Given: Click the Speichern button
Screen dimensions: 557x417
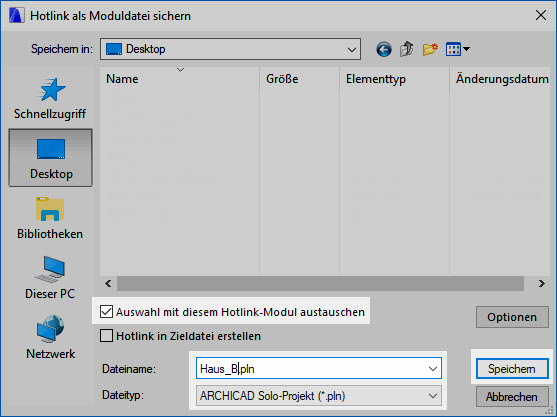Looking at the screenshot, I should (512, 369).
